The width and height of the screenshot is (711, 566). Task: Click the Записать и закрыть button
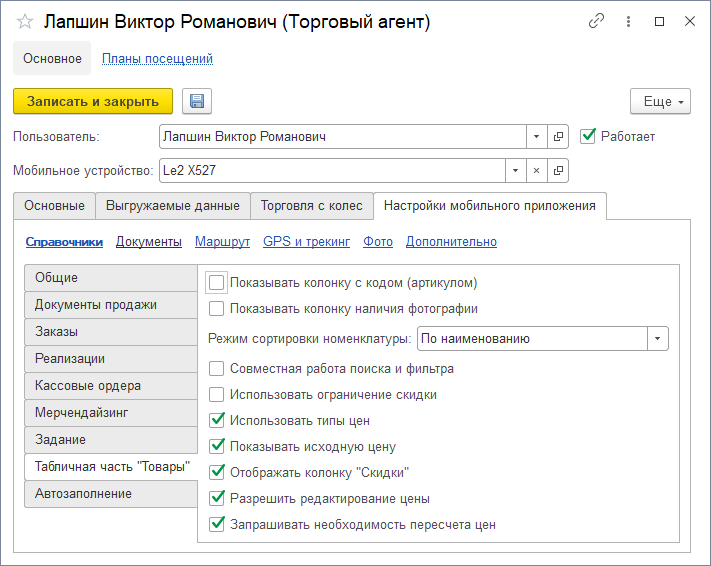point(93,101)
